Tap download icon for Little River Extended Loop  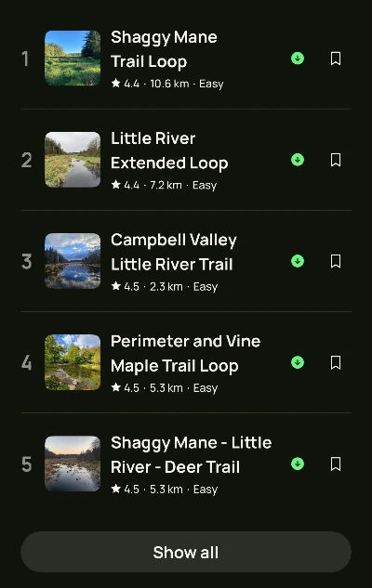pyautogui.click(x=298, y=160)
